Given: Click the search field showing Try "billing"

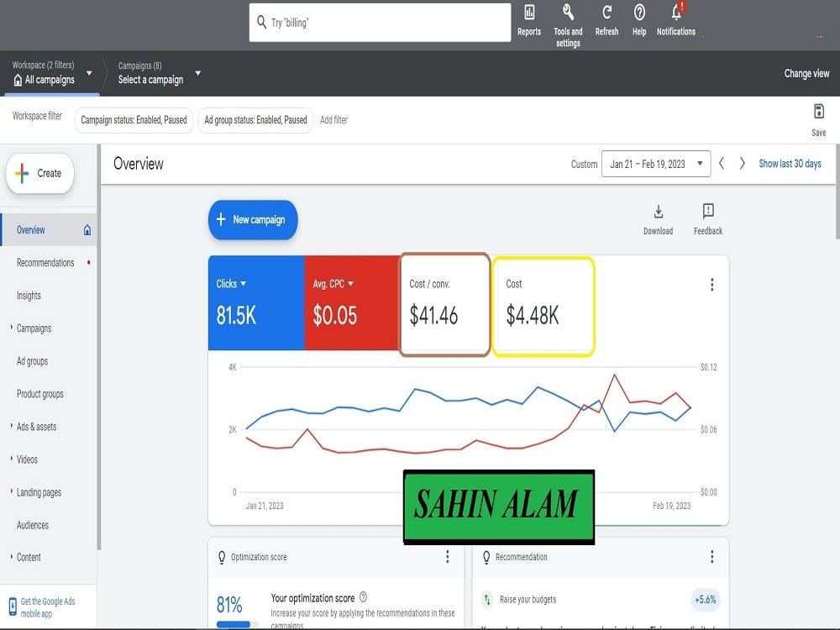Looking at the screenshot, I should tap(380, 23).
